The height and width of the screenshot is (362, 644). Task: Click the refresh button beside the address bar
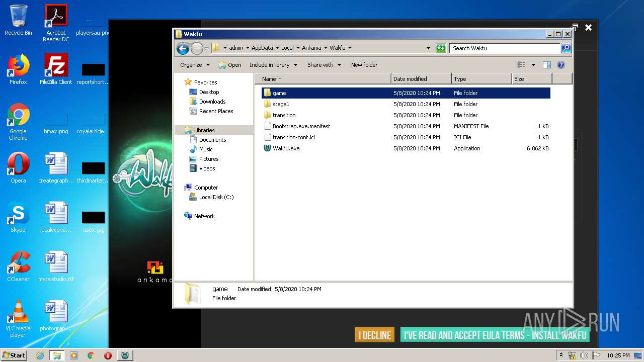441,48
